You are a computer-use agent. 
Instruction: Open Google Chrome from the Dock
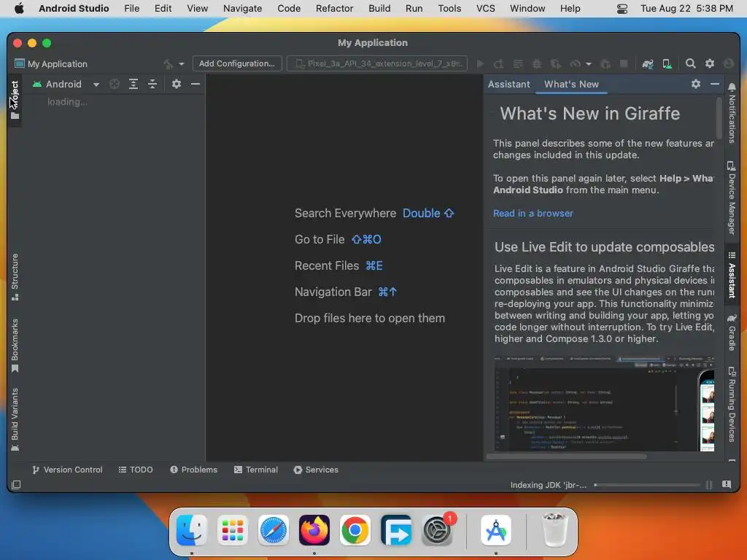[355, 530]
